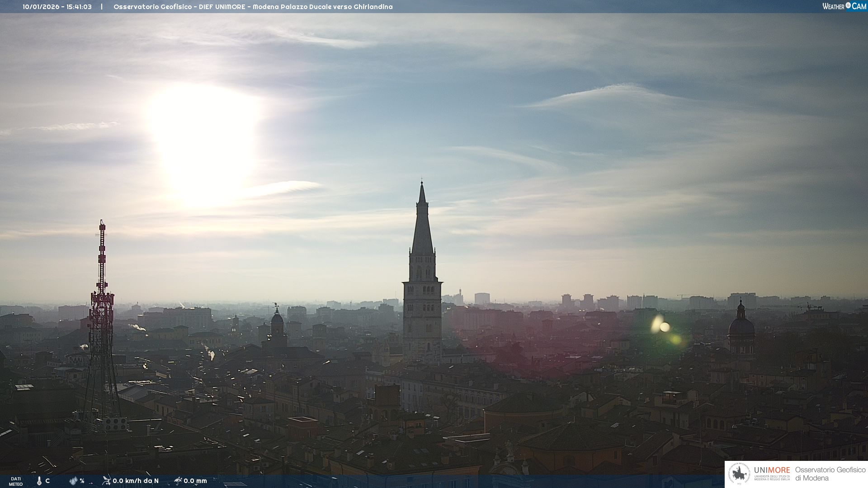
Task: Click the WeatherCAM logo
Action: tap(844, 6)
